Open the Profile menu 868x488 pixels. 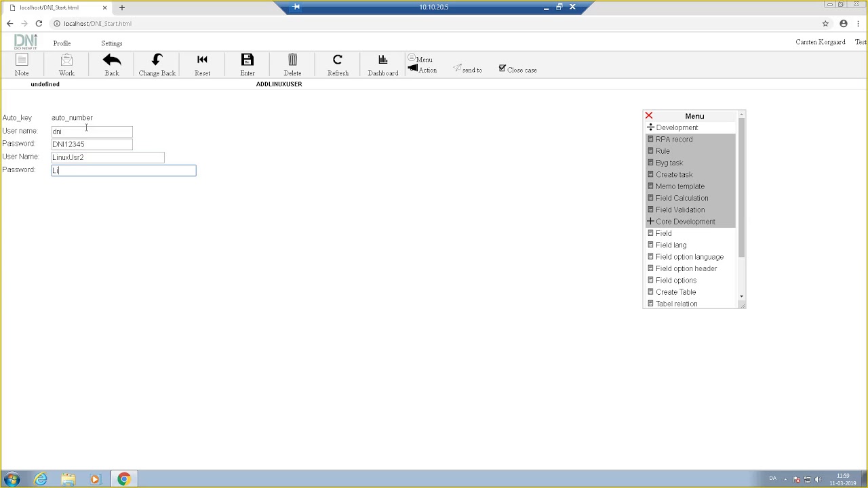click(x=62, y=43)
